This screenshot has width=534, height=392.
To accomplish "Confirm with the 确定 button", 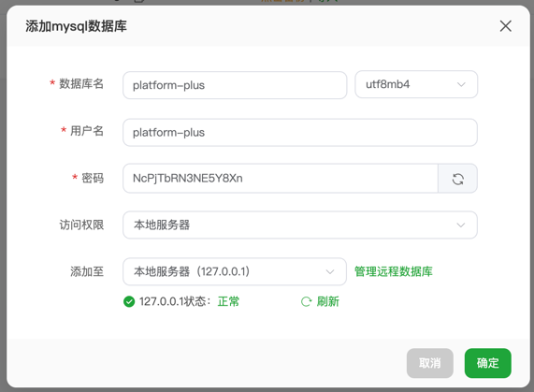I will (487, 363).
